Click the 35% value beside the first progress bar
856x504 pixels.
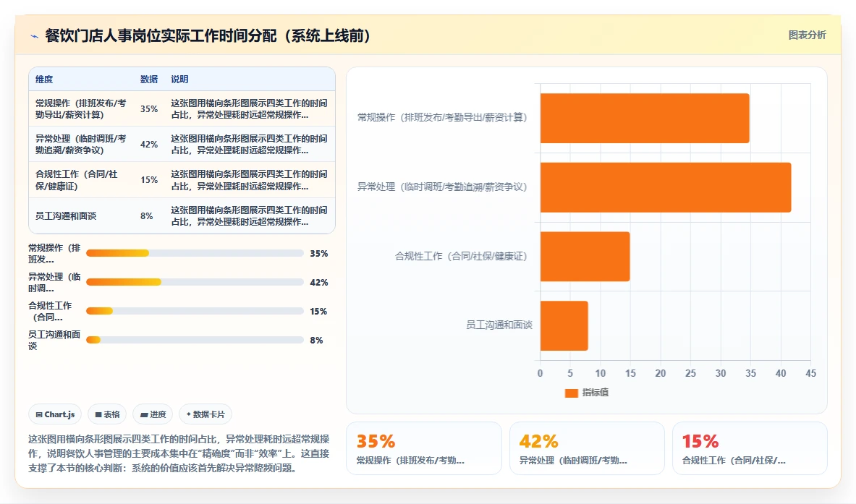(x=319, y=254)
